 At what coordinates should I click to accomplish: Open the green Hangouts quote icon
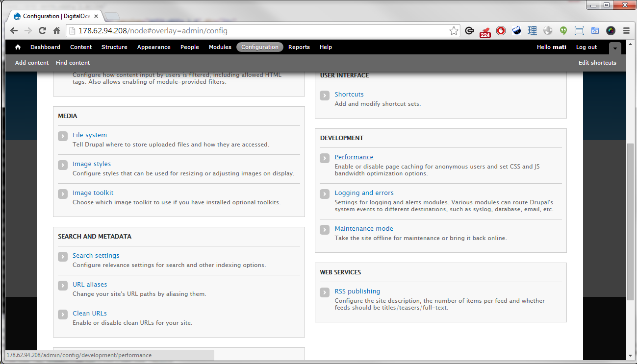click(563, 31)
